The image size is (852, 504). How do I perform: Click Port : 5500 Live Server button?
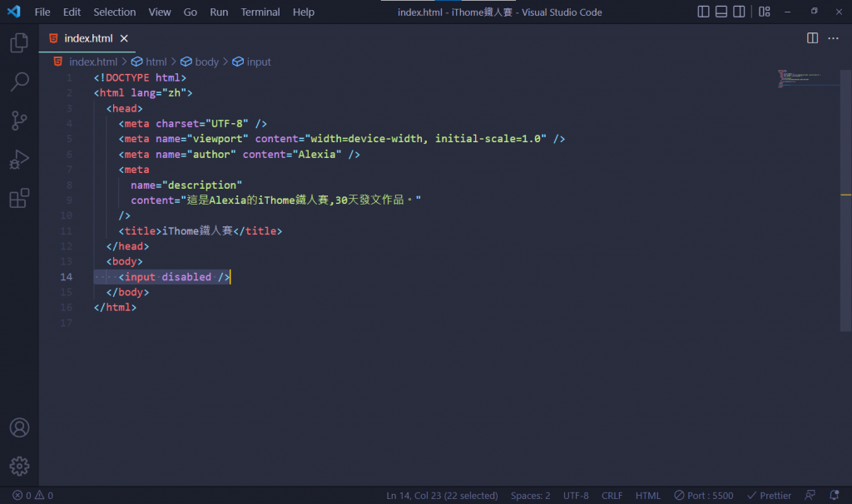(704, 496)
